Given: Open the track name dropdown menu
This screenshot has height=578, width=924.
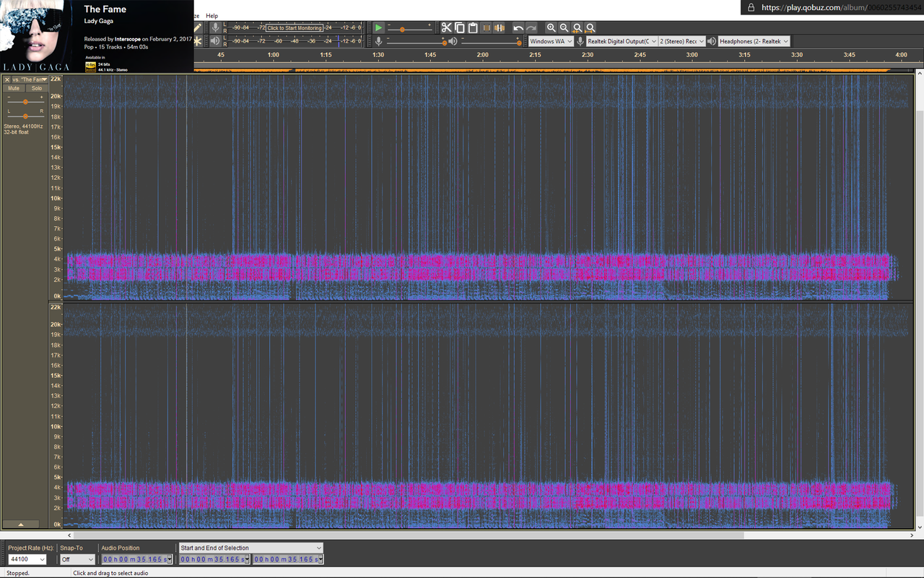Looking at the screenshot, I should (x=30, y=79).
